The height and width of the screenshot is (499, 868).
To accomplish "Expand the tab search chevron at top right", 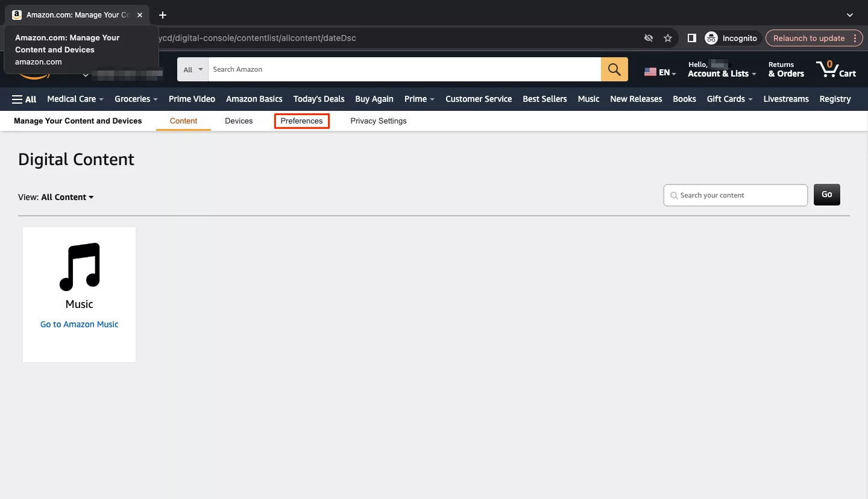I will [850, 15].
